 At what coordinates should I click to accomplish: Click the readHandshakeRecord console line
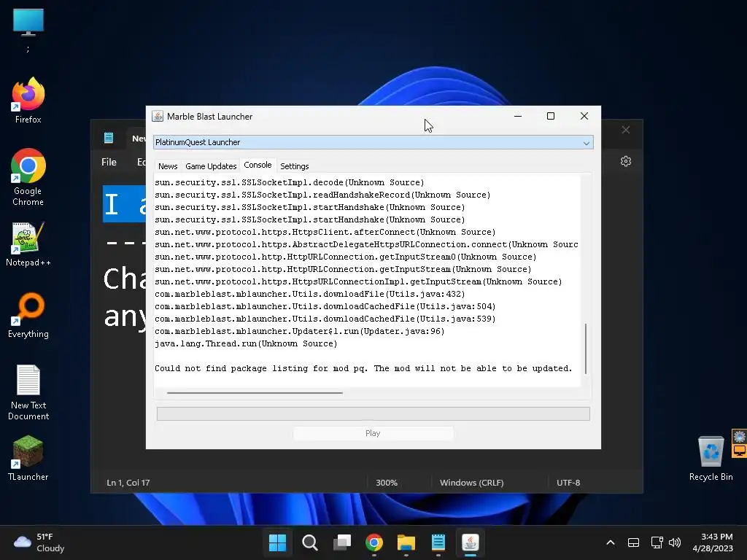(322, 195)
